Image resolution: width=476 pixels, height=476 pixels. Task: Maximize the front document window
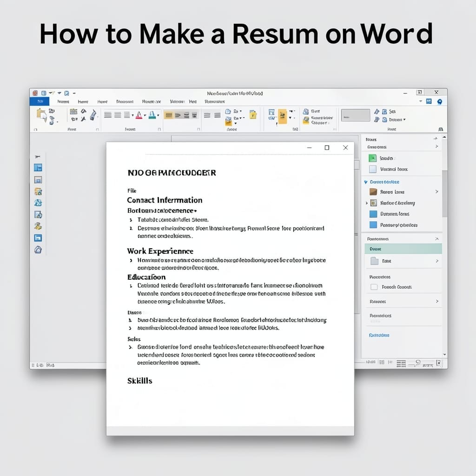coord(327,147)
